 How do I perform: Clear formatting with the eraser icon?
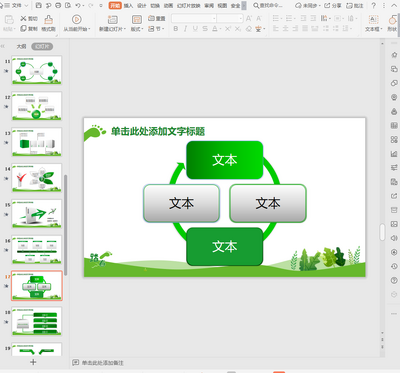(x=249, y=29)
